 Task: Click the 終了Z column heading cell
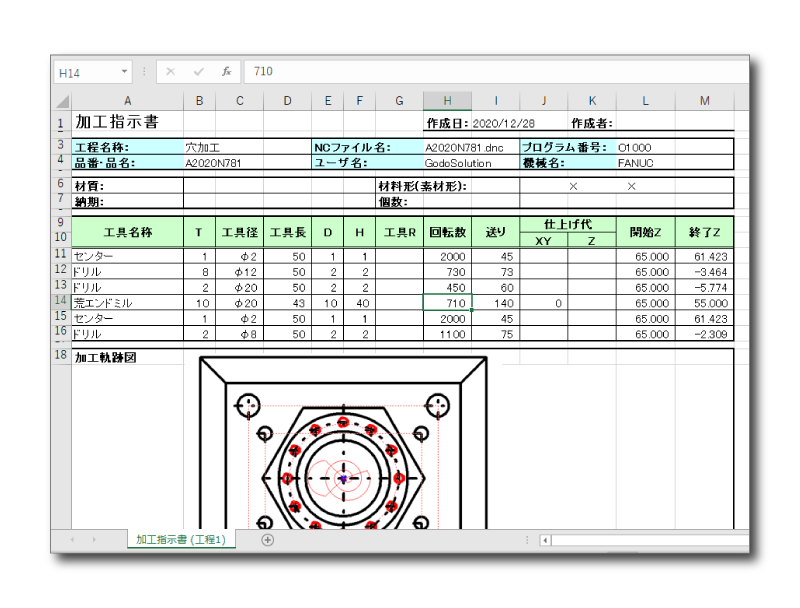pyautogui.click(x=705, y=232)
